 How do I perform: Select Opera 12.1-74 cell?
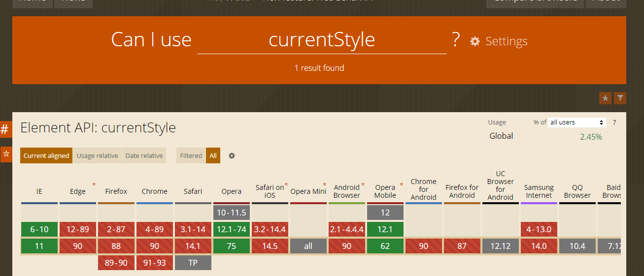point(232,229)
